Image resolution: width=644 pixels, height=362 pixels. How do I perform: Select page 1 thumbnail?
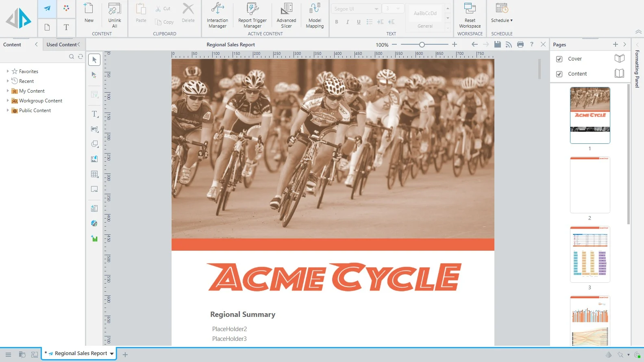[x=590, y=115]
